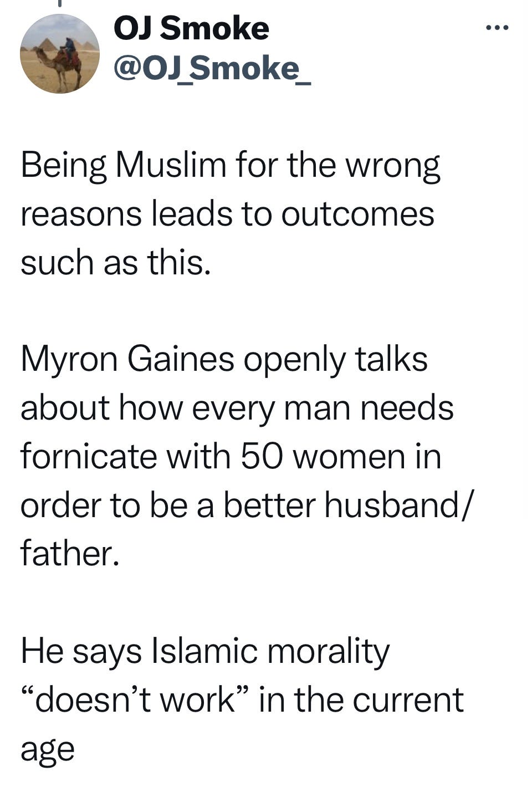Tap the word 'father.'
This screenshot has width=532, height=802.
click(70, 553)
